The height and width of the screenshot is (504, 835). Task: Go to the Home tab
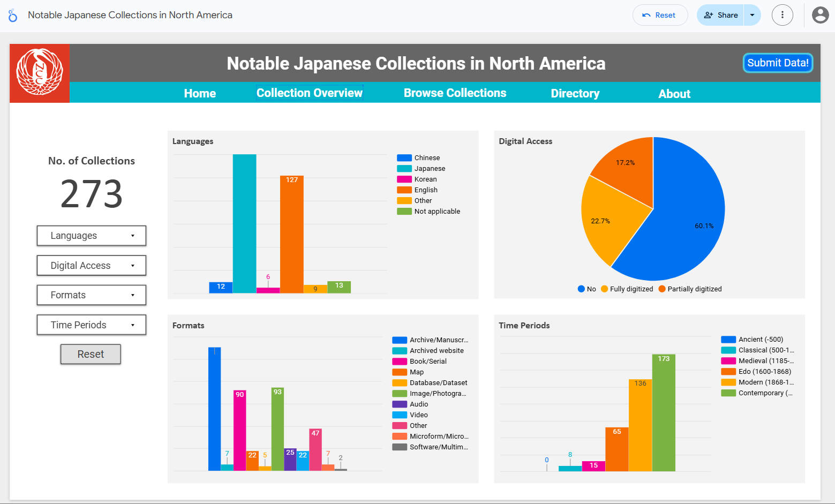point(200,93)
